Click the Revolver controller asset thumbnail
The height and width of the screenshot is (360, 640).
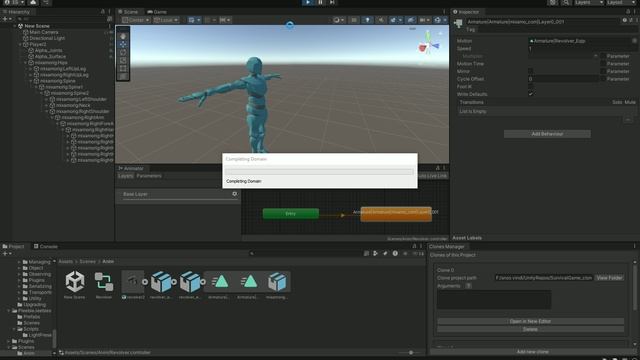[104, 282]
